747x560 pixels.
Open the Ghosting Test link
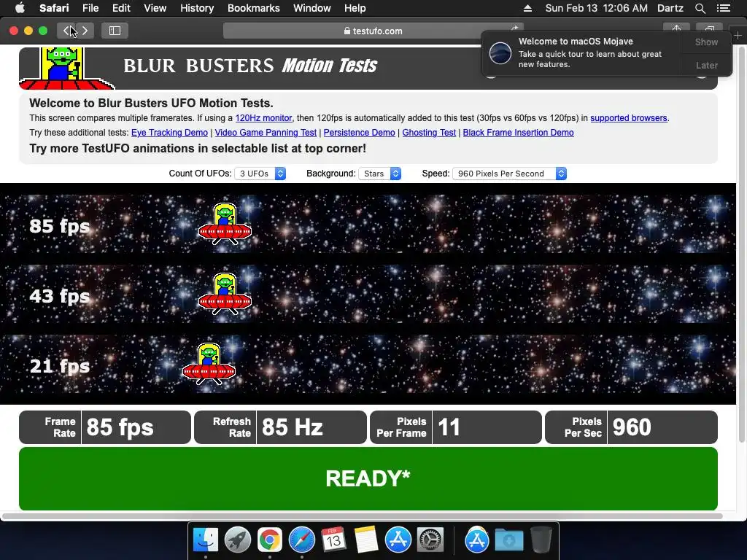429,133
